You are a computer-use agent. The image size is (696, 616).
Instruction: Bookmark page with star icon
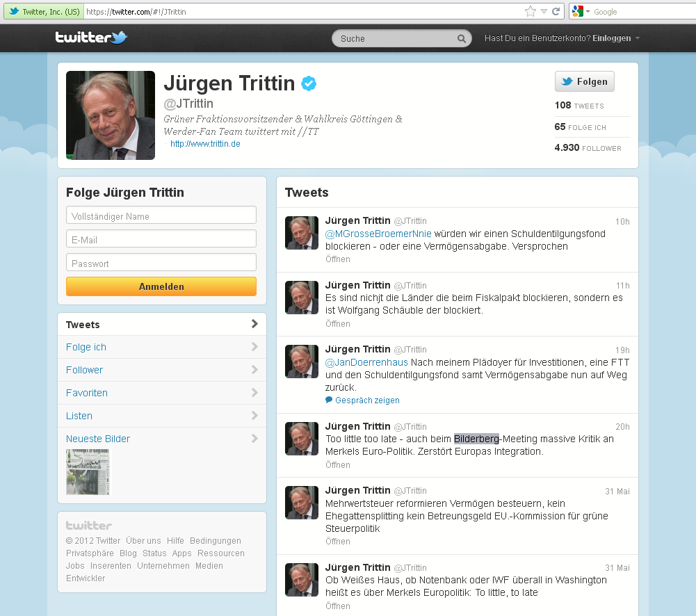pos(530,12)
